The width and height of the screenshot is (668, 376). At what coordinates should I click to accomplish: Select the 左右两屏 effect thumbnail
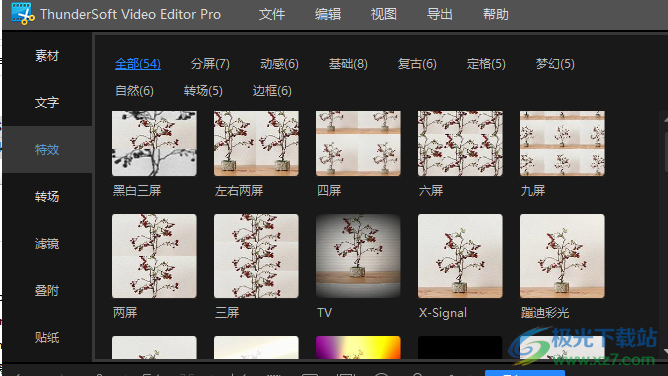(x=256, y=144)
